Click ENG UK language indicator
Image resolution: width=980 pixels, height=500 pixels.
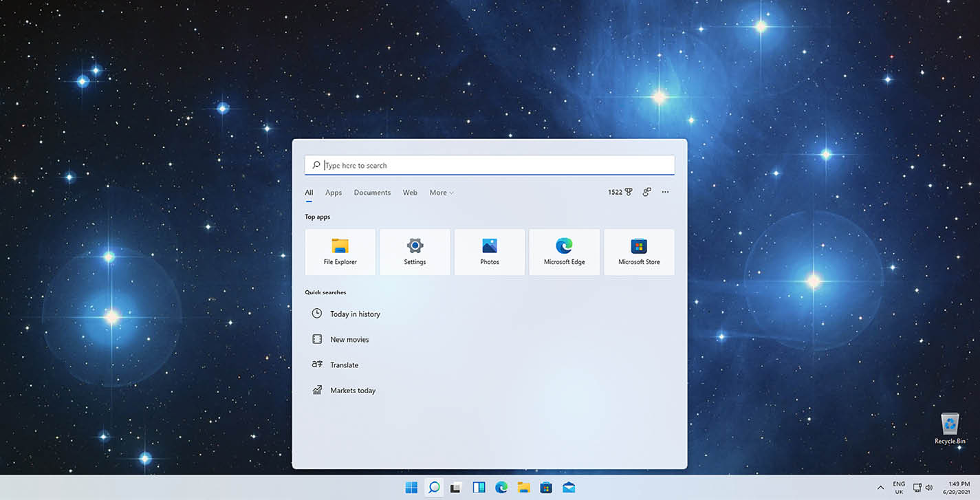point(899,488)
